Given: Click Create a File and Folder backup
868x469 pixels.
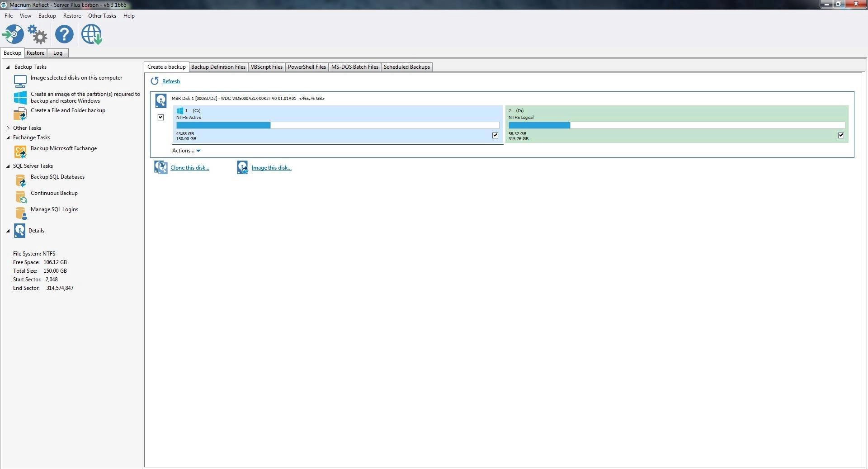Looking at the screenshot, I should (x=68, y=110).
